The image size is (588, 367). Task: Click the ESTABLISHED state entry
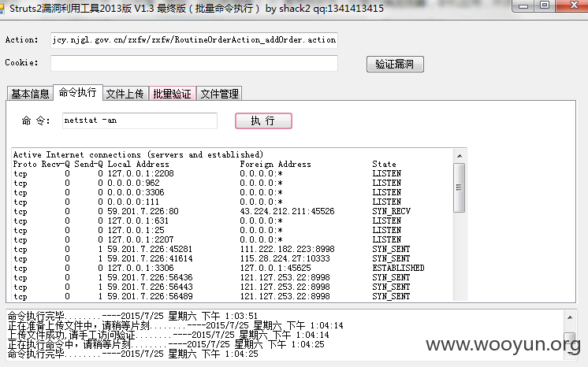[398, 268]
